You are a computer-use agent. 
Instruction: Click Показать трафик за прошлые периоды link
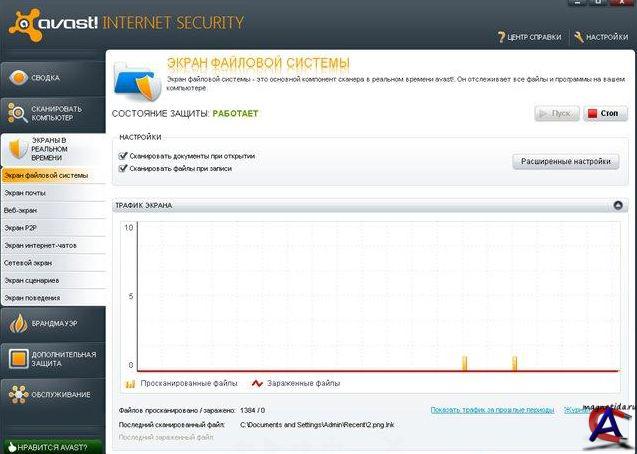(x=492, y=410)
